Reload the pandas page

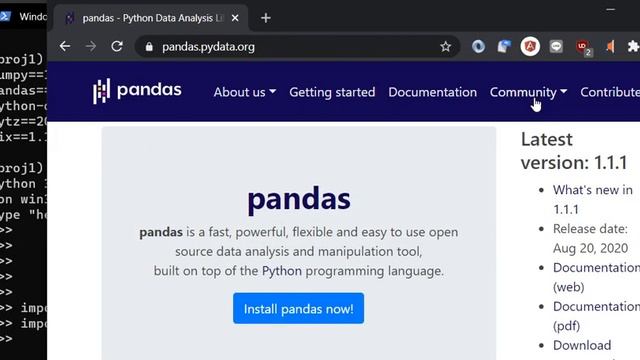coord(117,47)
